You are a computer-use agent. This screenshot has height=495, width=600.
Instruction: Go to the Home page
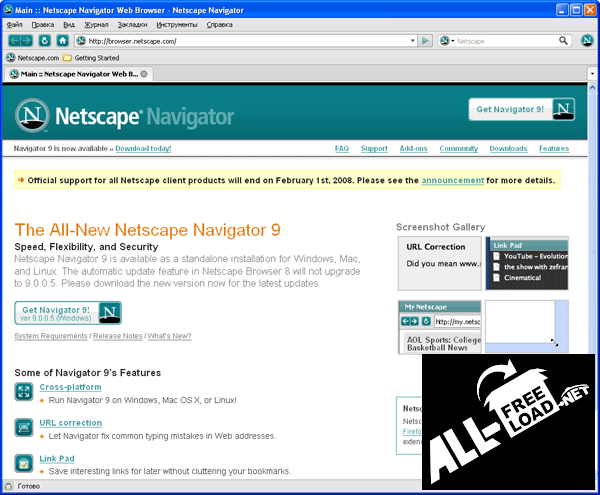point(62,41)
